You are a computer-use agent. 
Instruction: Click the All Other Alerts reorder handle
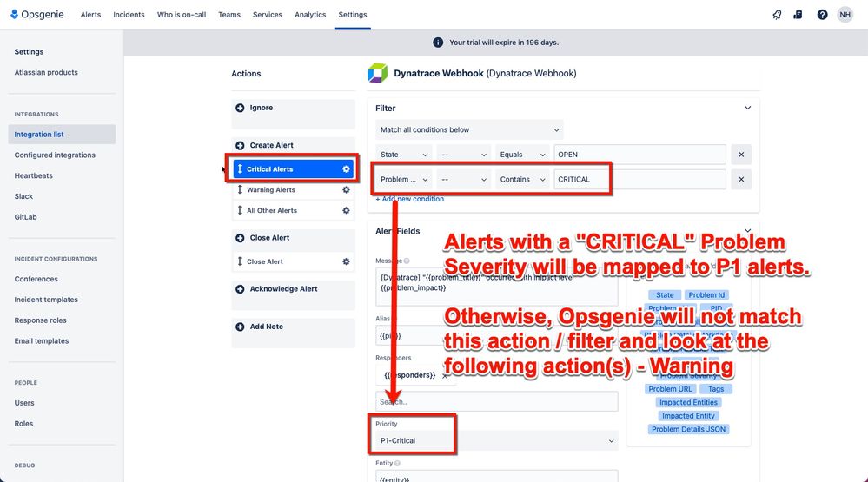pos(240,210)
